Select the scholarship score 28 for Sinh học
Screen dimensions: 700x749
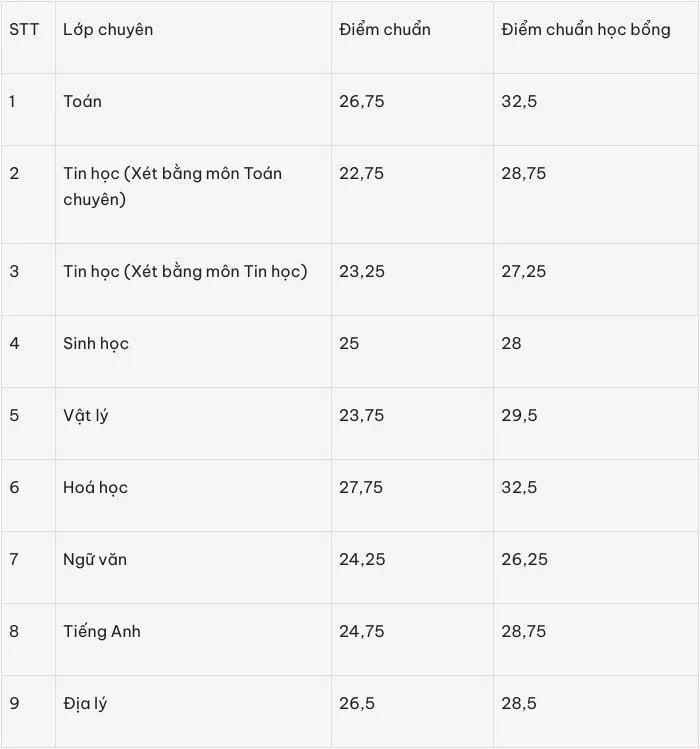tap(596, 352)
